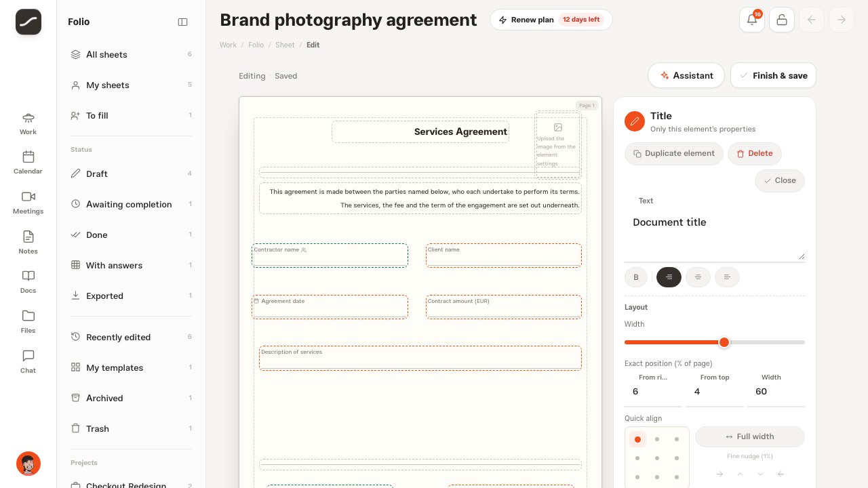Click the Finish & save button
This screenshot has height=488, width=868.
point(773,76)
